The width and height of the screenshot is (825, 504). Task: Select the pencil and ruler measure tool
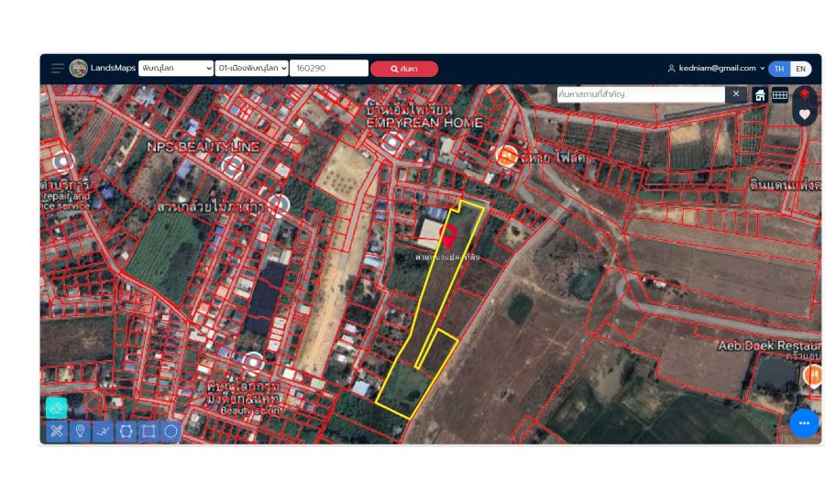[x=57, y=431]
